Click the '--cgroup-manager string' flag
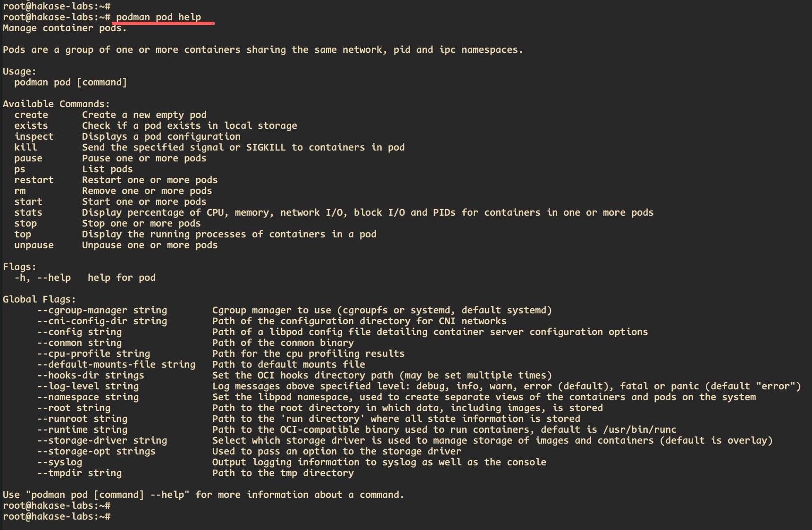This screenshot has height=530, width=812. click(102, 310)
